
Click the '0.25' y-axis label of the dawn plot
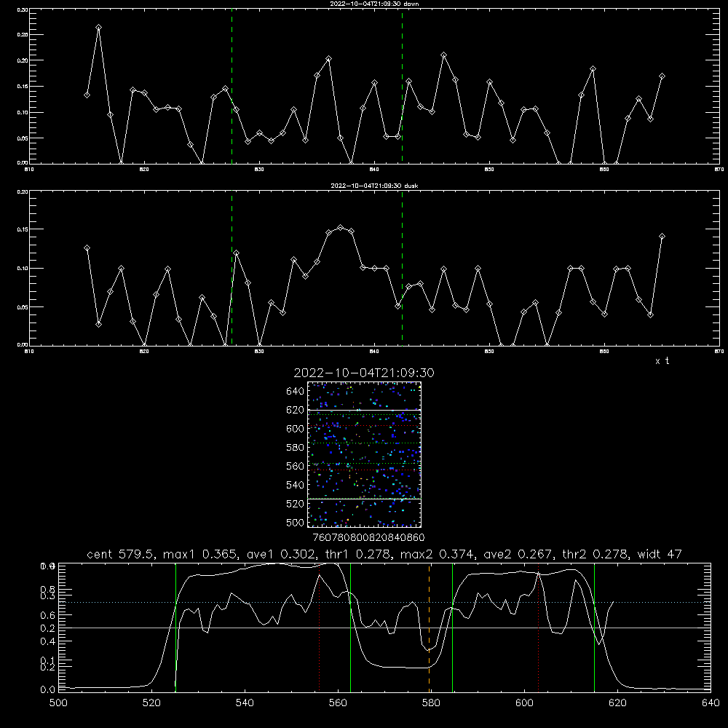point(23,35)
